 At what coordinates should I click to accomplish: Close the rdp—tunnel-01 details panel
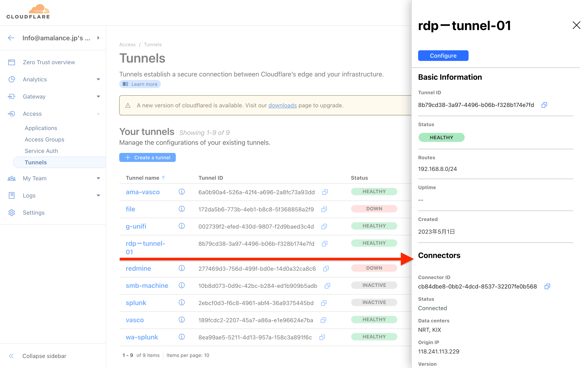576,25
